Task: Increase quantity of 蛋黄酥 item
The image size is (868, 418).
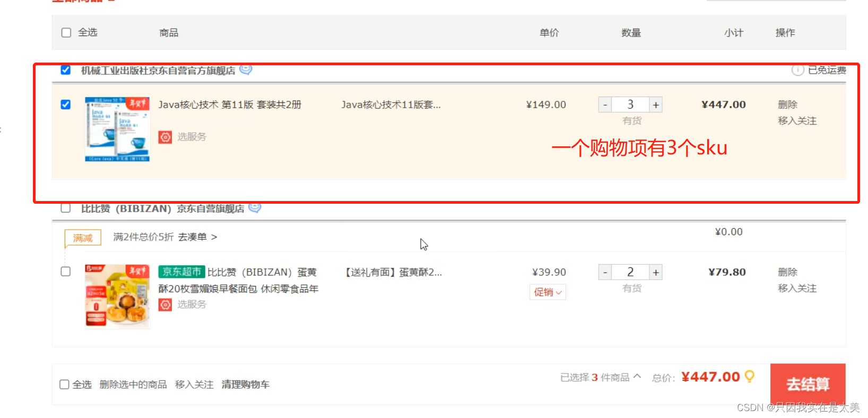Action: pos(656,273)
